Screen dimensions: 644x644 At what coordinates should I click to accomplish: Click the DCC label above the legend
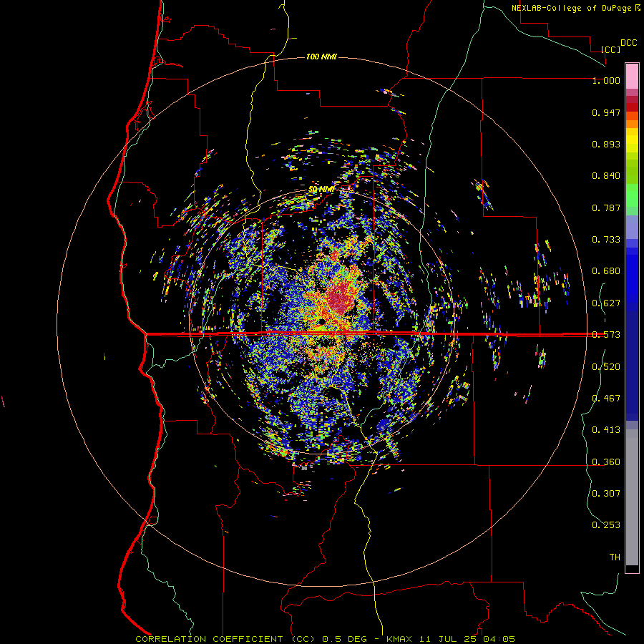(x=628, y=43)
